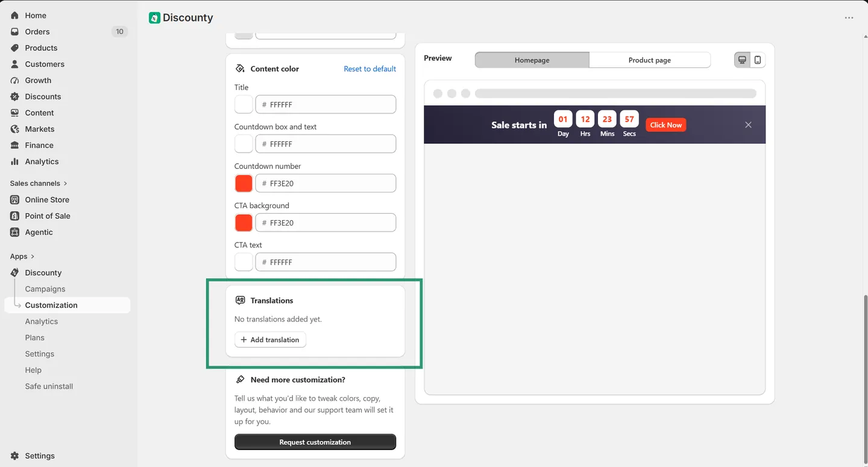Image resolution: width=868 pixels, height=467 pixels.
Task: Click the Agentic icon in sidebar
Action: click(x=15, y=233)
